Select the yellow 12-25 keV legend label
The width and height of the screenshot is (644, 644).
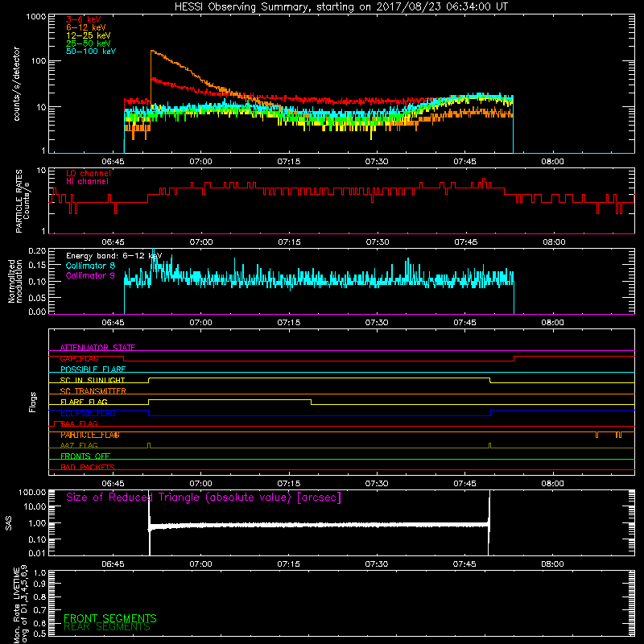click(89, 35)
